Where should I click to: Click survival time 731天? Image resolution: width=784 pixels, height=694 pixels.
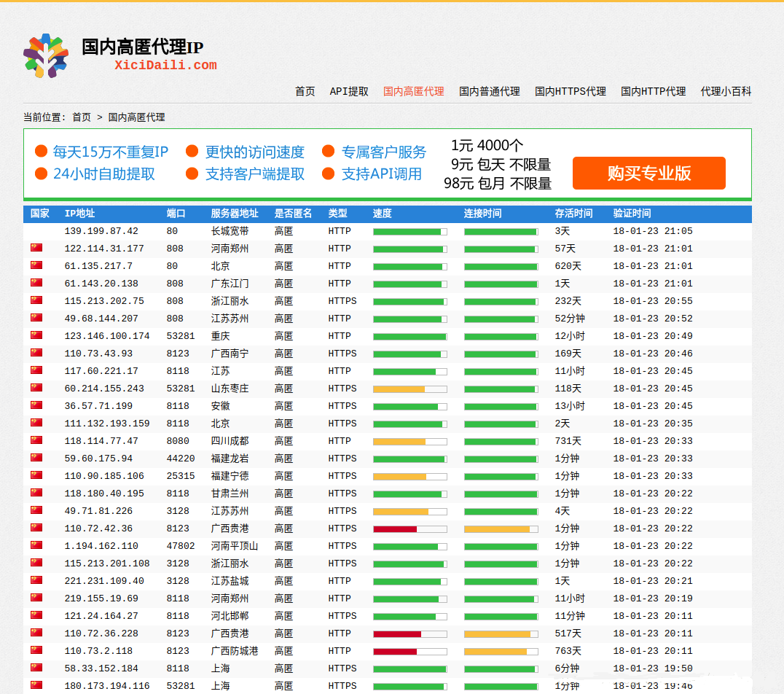point(568,441)
